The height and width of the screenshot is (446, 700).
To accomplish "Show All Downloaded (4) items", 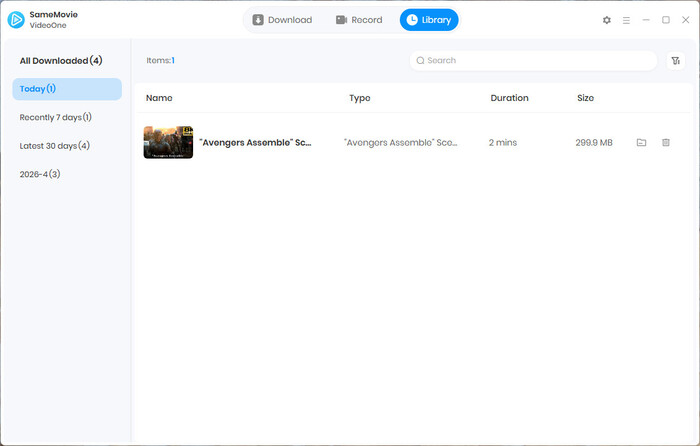I will (x=61, y=61).
